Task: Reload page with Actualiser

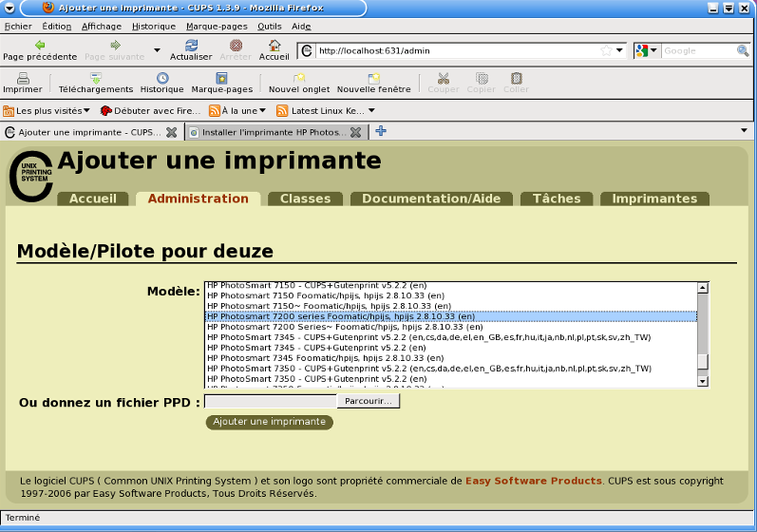Action: pos(191,49)
